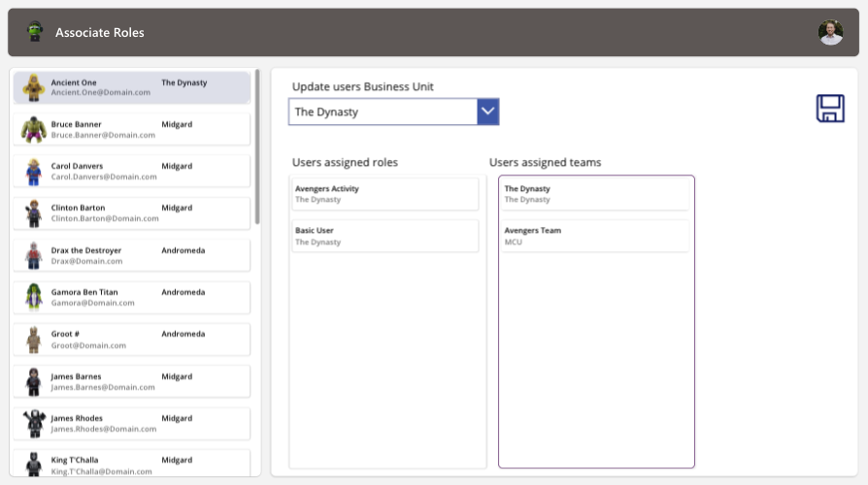
Task: Click Midgard label in James Rhodes row
Action: [177, 418]
